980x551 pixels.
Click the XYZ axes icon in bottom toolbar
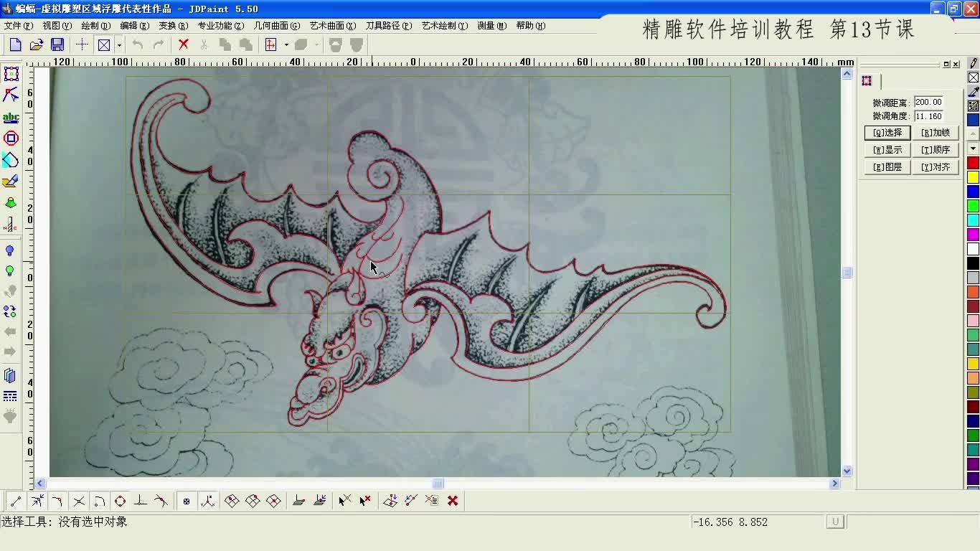(x=208, y=501)
